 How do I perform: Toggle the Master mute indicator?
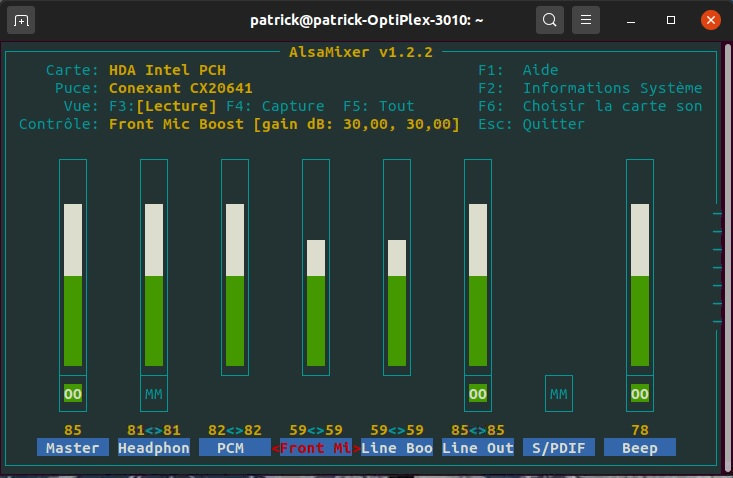pyautogui.click(x=73, y=394)
